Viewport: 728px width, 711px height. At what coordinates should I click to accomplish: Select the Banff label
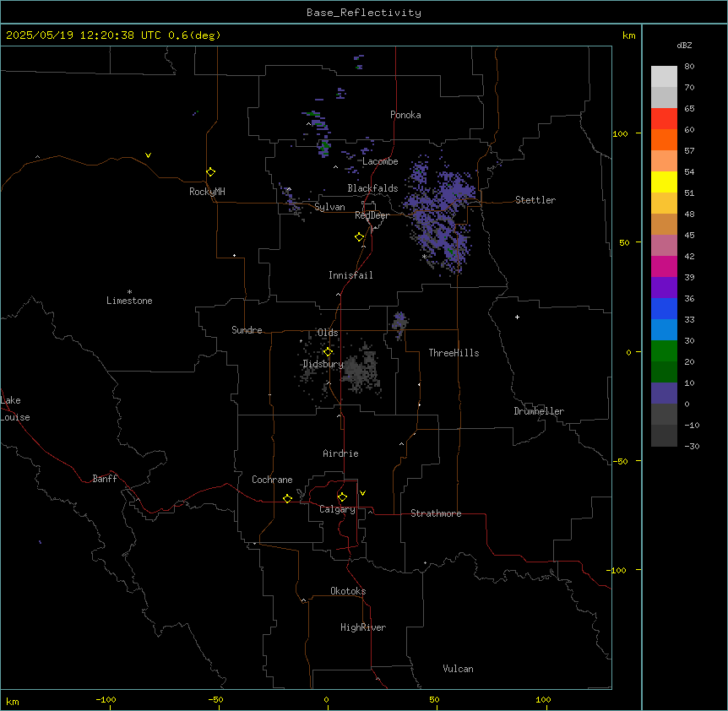click(x=105, y=479)
